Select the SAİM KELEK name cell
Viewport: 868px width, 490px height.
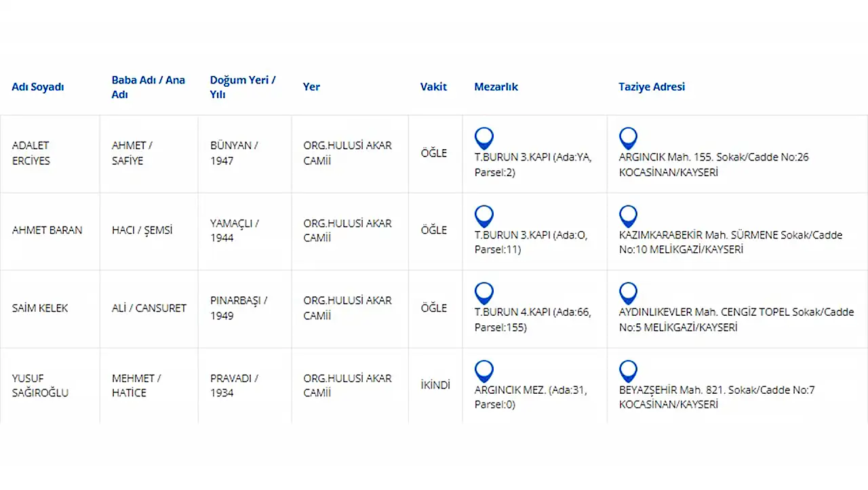40,308
